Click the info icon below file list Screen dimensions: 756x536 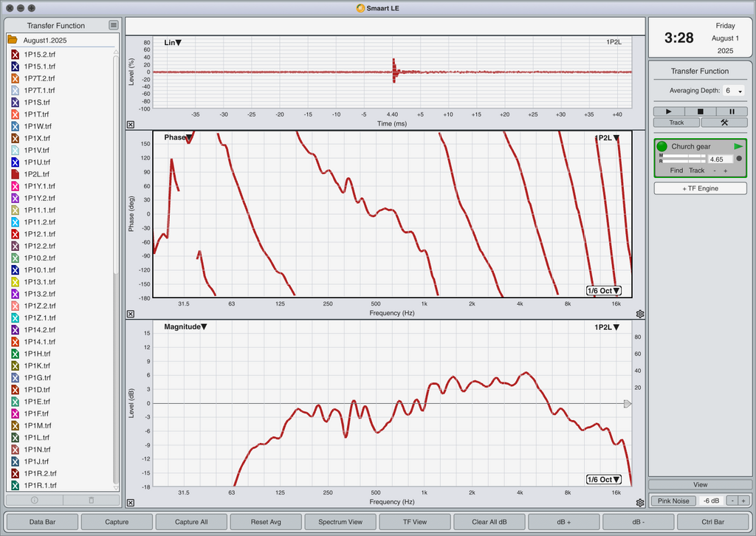[x=34, y=501]
